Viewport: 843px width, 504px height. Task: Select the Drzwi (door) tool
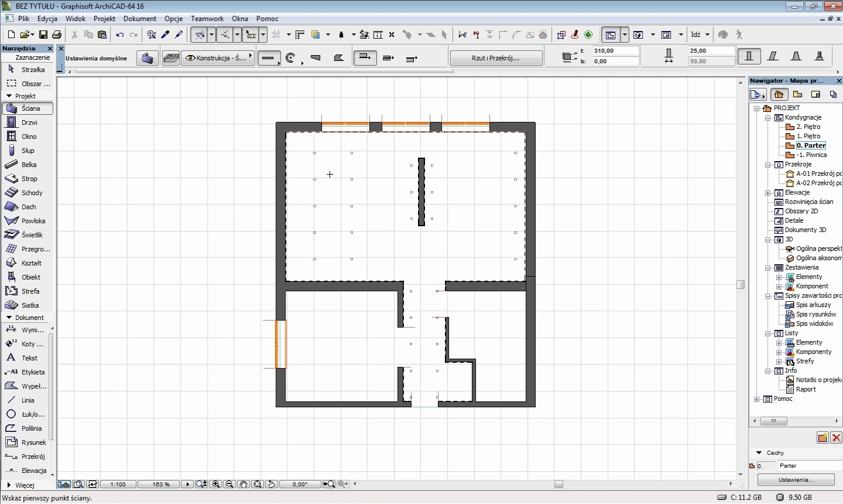pos(28,122)
